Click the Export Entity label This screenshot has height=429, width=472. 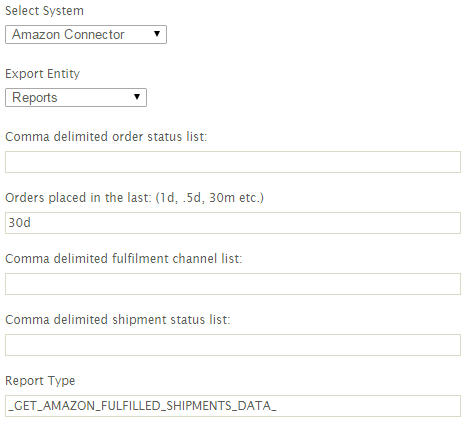tap(42, 74)
